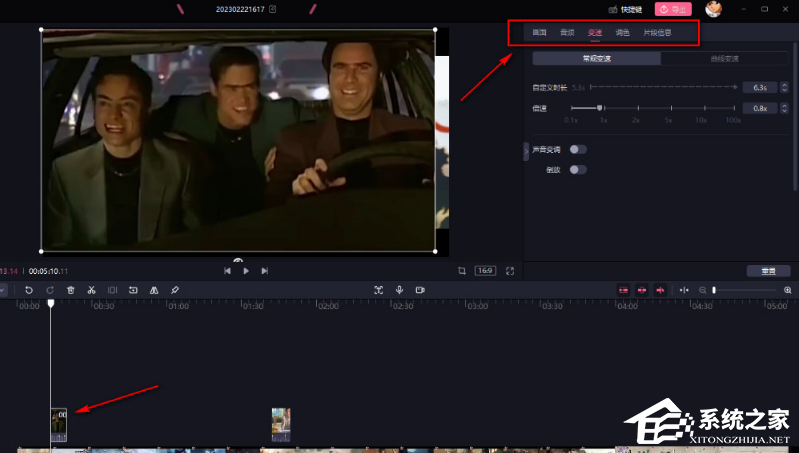
Task: Click the 02:30 mark on timeline ruler
Action: pyautogui.click(x=403, y=306)
